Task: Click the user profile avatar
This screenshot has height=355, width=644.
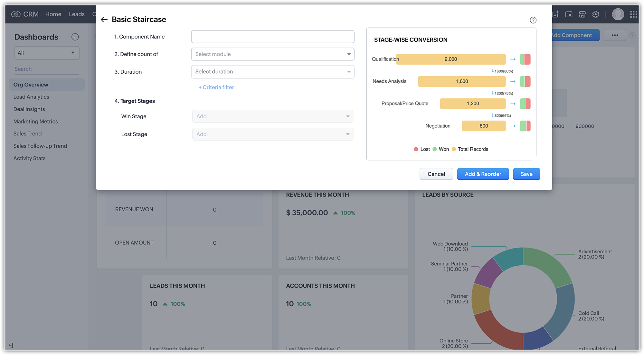Action: point(618,14)
